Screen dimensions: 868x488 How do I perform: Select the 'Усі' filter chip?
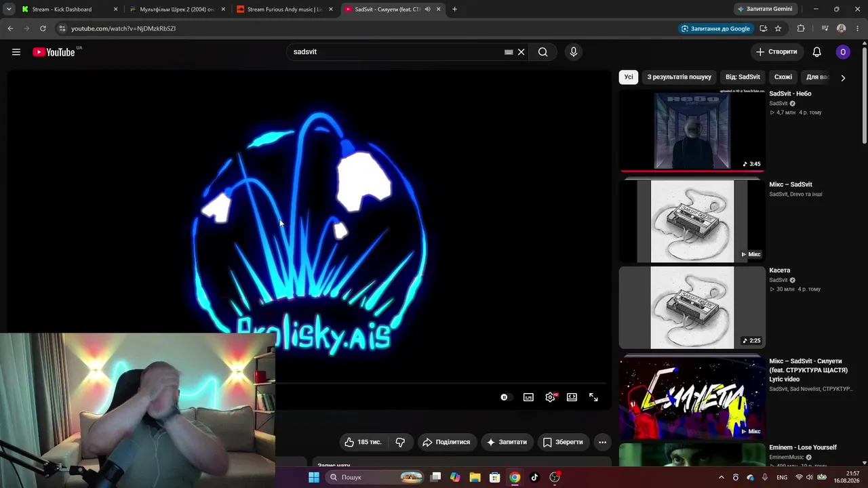629,77
